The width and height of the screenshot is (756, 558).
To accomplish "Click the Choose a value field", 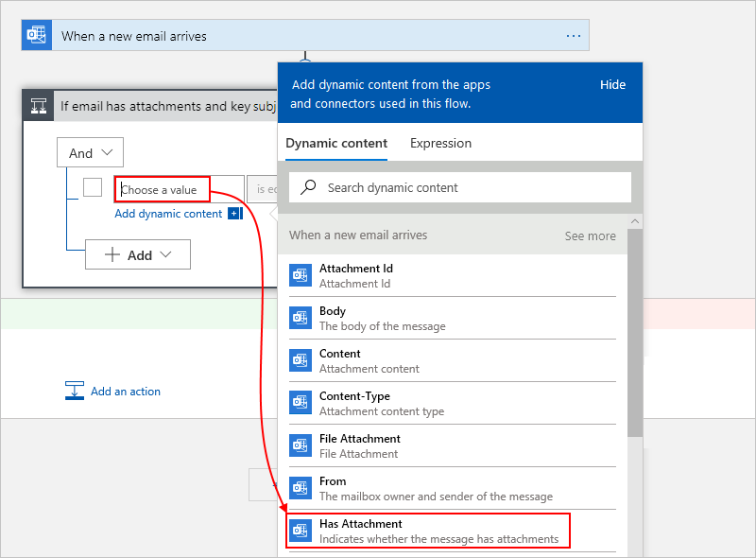I will point(162,189).
